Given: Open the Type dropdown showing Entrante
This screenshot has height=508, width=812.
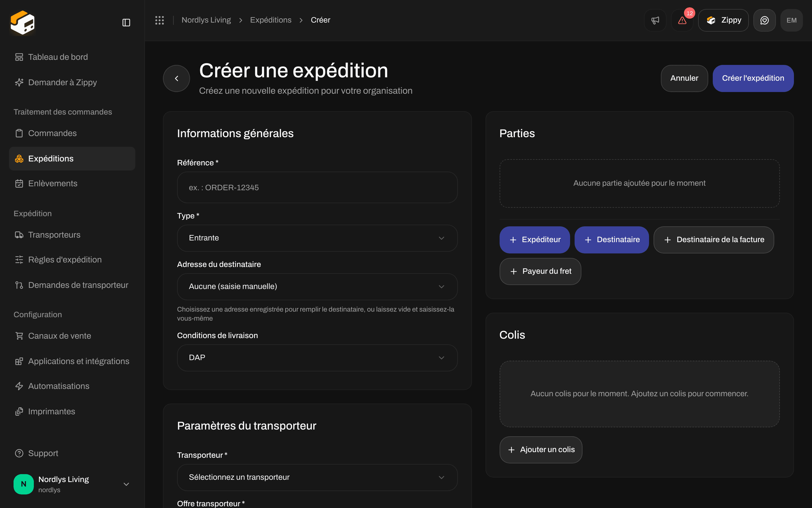Looking at the screenshot, I should pos(317,238).
